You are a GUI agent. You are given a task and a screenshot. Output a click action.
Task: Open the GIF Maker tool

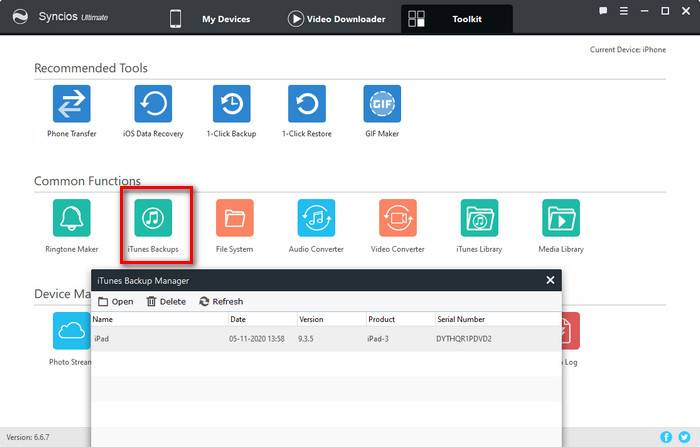pos(382,104)
